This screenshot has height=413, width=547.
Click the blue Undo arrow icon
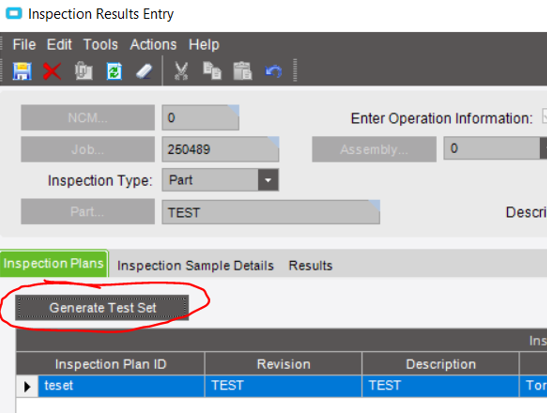click(273, 72)
